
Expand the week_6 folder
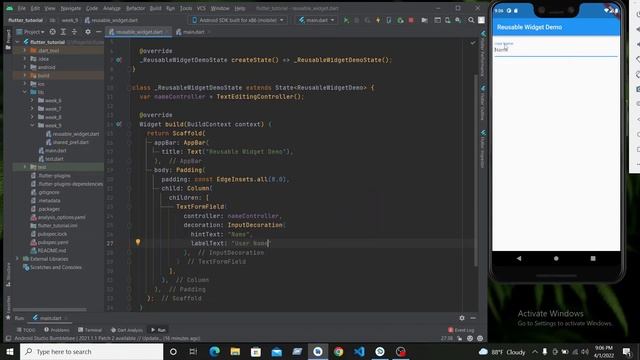pos(33,100)
